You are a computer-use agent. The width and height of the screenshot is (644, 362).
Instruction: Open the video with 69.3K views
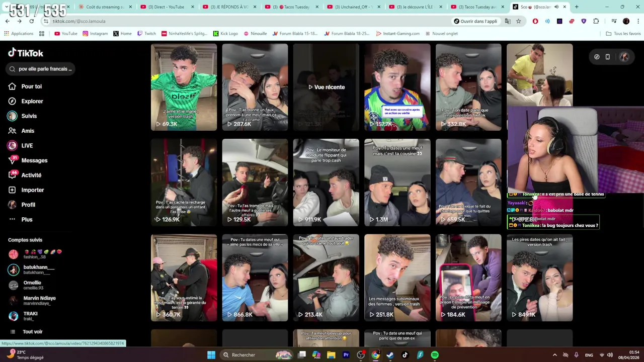point(184,87)
